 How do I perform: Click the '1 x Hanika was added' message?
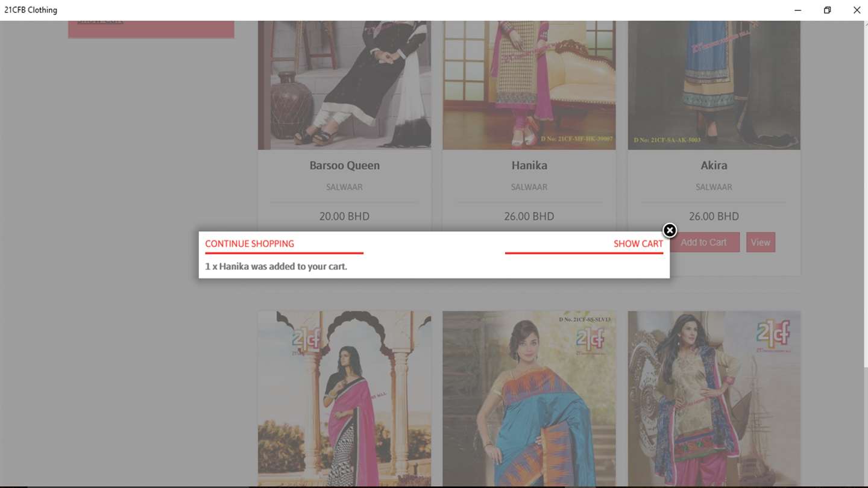tap(276, 266)
